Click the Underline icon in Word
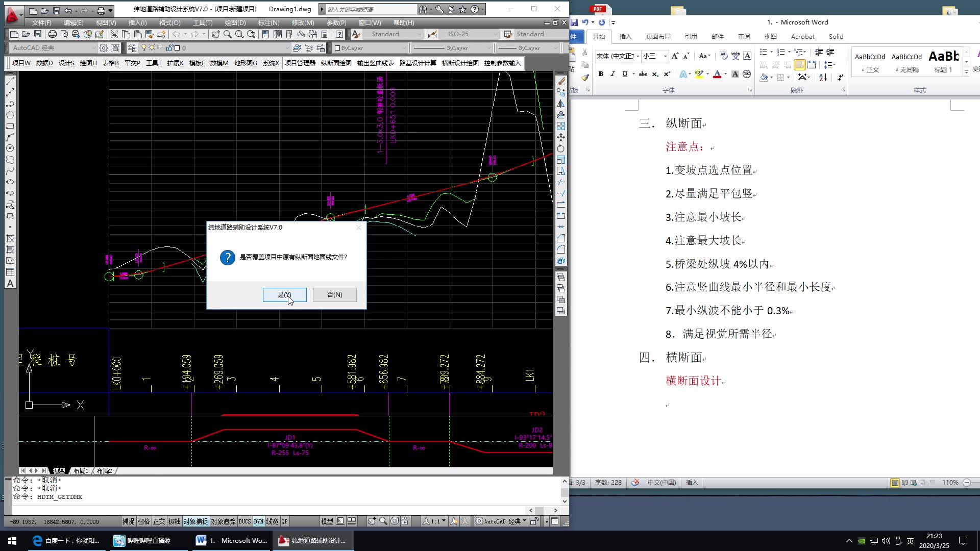This screenshot has width=980, height=551. coord(625,74)
